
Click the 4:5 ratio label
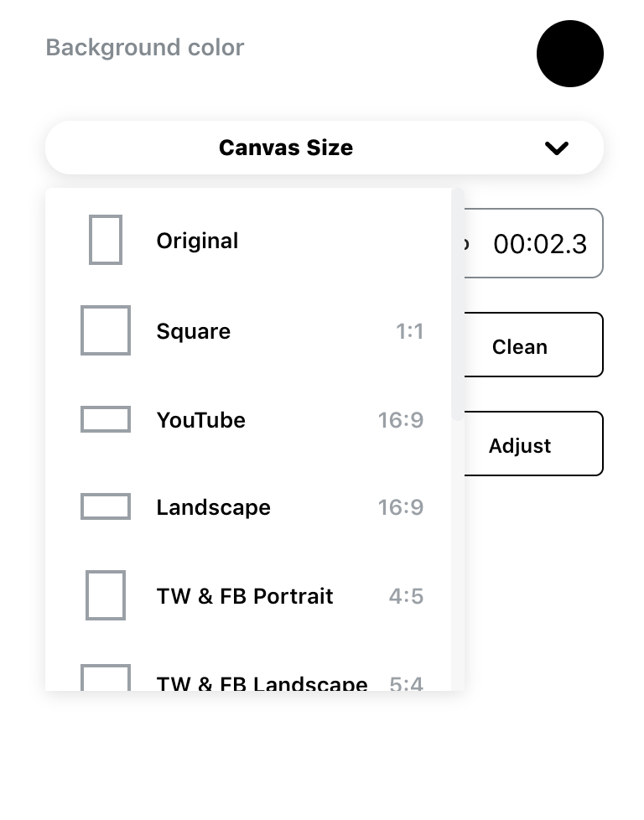pyautogui.click(x=406, y=596)
